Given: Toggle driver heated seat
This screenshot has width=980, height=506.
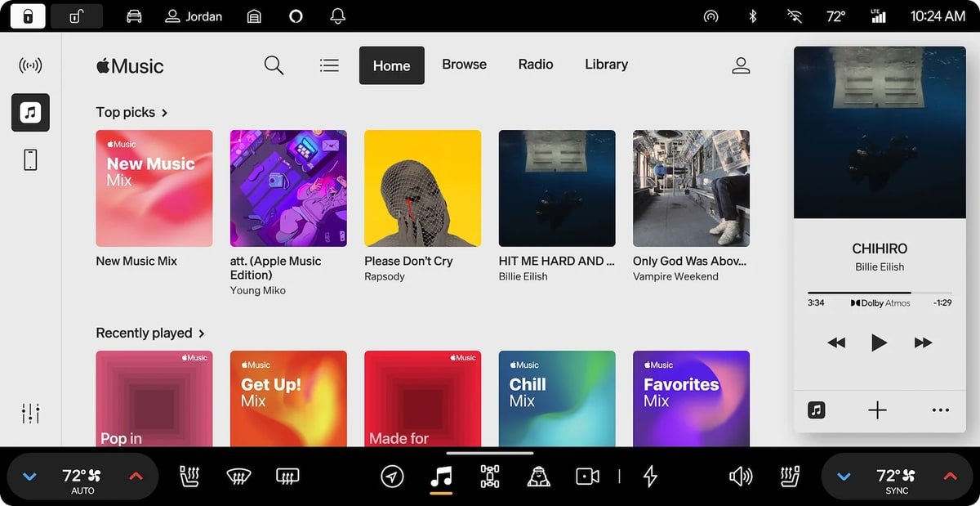Looking at the screenshot, I should coord(189,476).
